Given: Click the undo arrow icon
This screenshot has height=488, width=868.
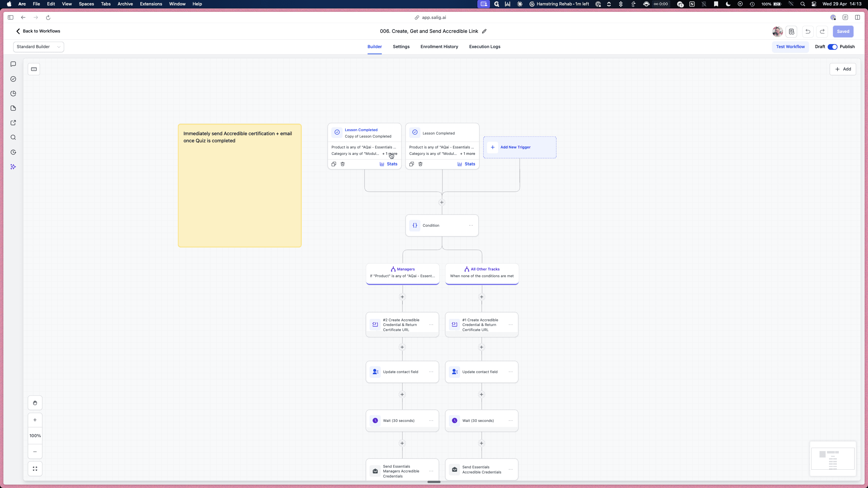Looking at the screenshot, I should pos(808,32).
